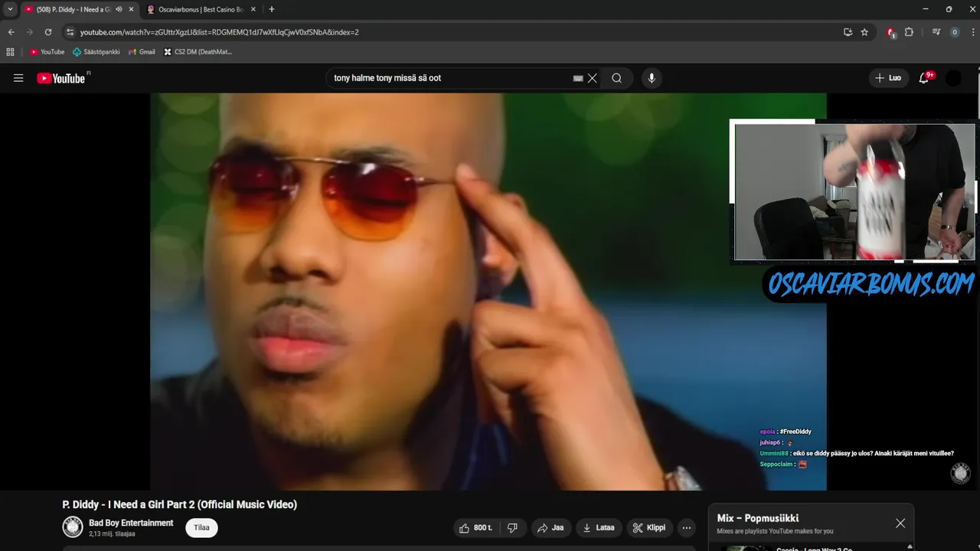
Task: Close the Oscaviarbonus tab
Action: [x=253, y=9]
